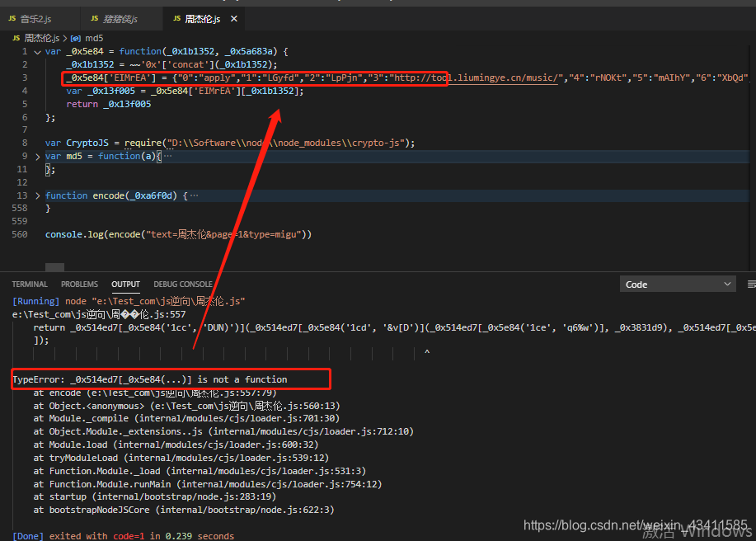
Task: Close the 周杰伦.js tab
Action: 234,19
